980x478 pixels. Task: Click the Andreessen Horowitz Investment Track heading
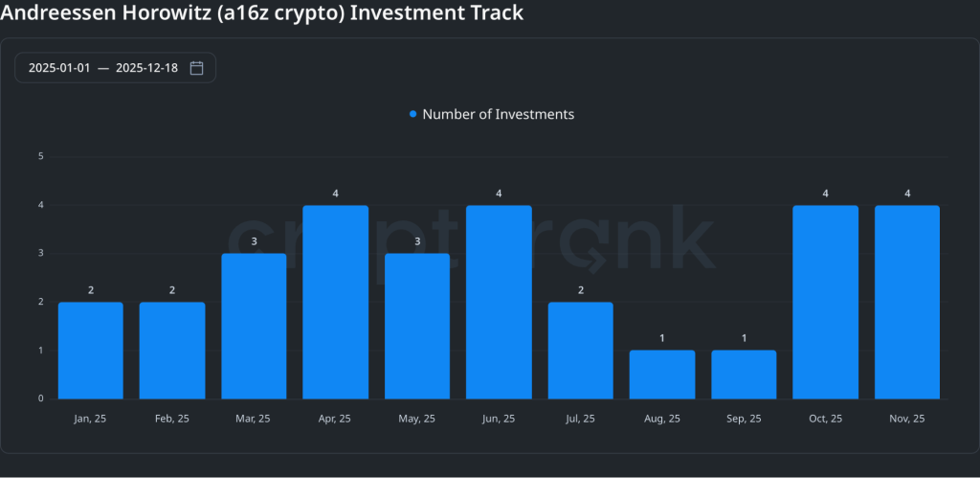point(261,13)
